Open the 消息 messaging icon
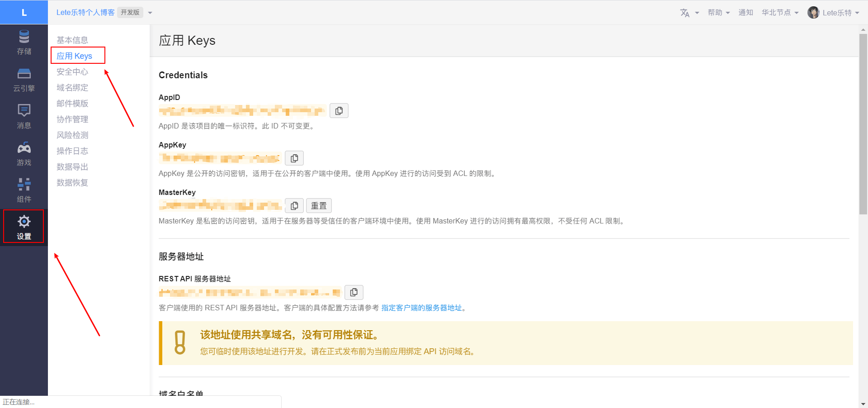 click(x=24, y=110)
